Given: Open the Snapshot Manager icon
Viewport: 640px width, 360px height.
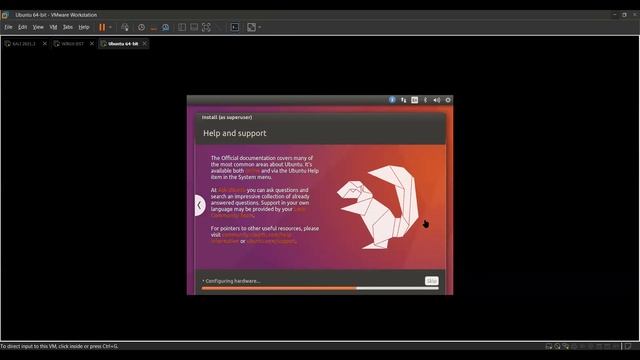Looking at the screenshot, I should 165,27.
